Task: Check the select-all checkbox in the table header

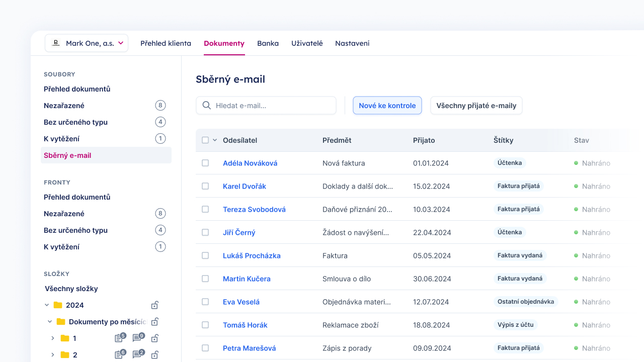Action: pos(205,140)
